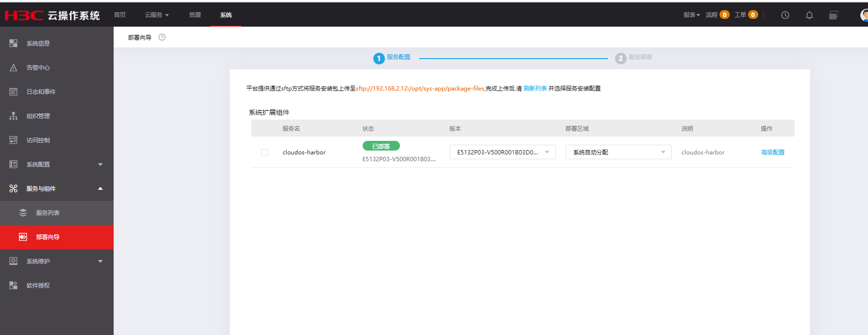
Task: Click the 部署向导 page title
Action: point(140,37)
